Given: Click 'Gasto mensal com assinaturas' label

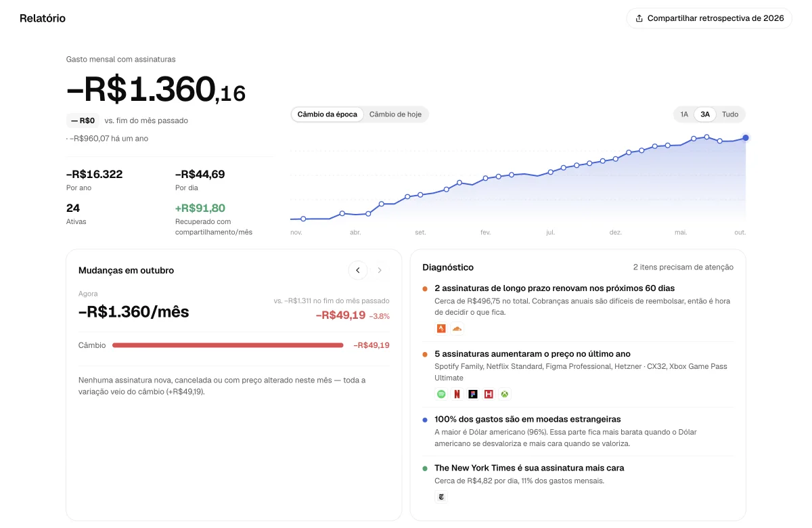Looking at the screenshot, I should tap(121, 60).
